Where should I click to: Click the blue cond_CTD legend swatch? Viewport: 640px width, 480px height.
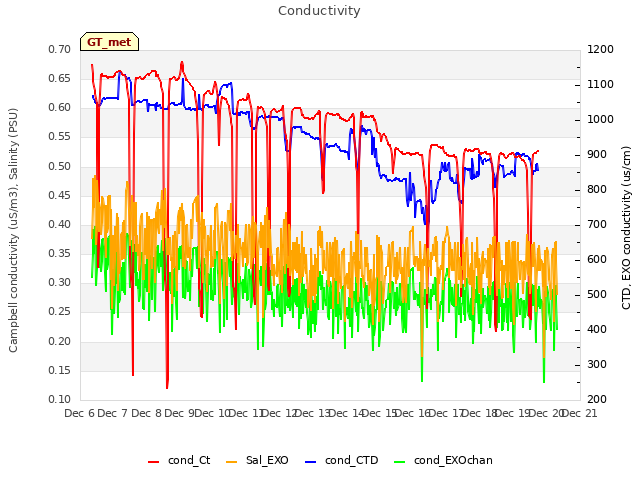click(311, 461)
